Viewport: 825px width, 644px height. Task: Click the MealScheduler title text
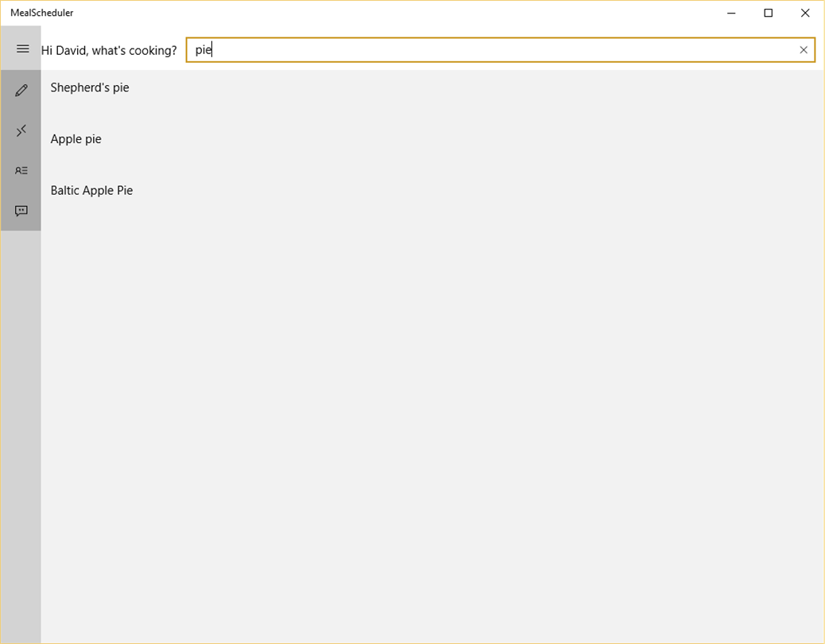[42, 13]
